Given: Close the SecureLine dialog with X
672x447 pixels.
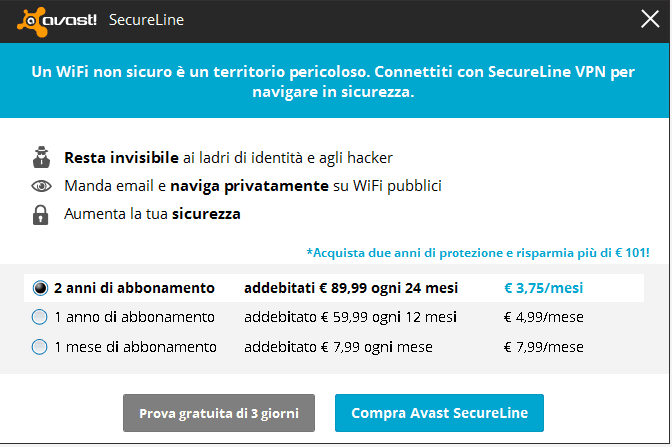Looking at the screenshot, I should pyautogui.click(x=650, y=19).
